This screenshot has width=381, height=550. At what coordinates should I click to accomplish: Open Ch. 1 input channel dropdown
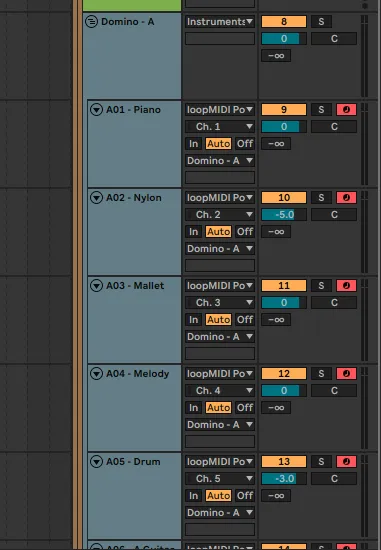(x=220, y=127)
